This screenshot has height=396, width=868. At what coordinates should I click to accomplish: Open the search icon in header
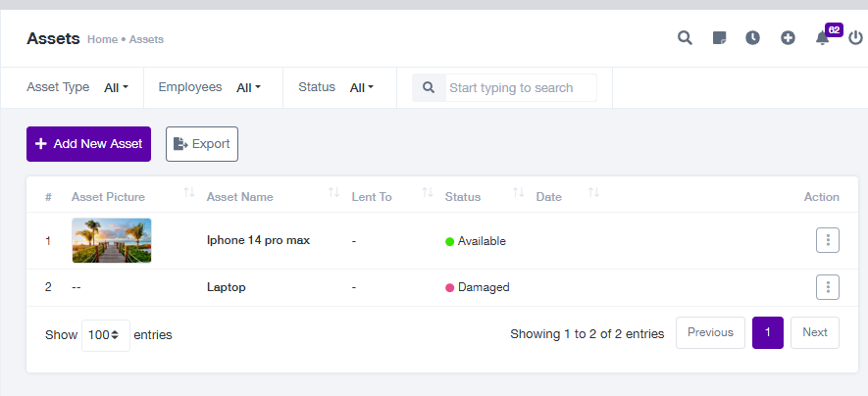[x=685, y=38]
